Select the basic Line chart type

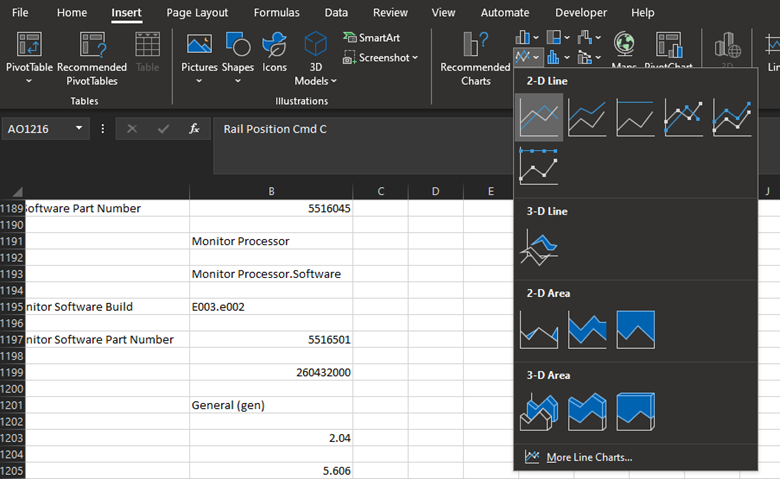point(540,117)
